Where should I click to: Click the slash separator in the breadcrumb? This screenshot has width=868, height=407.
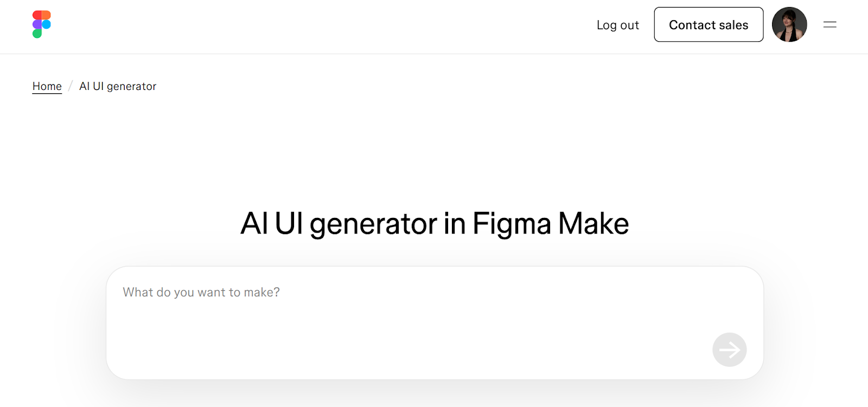coord(71,86)
